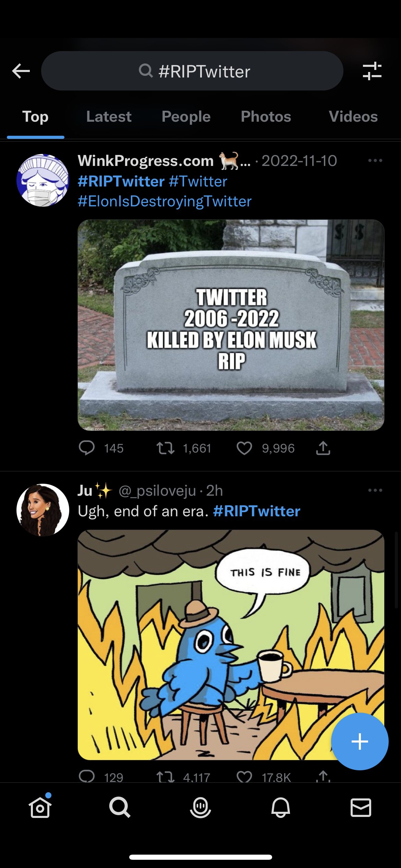Open the Twitter tombstone meme image
This screenshot has width=401, height=868.
click(x=231, y=325)
